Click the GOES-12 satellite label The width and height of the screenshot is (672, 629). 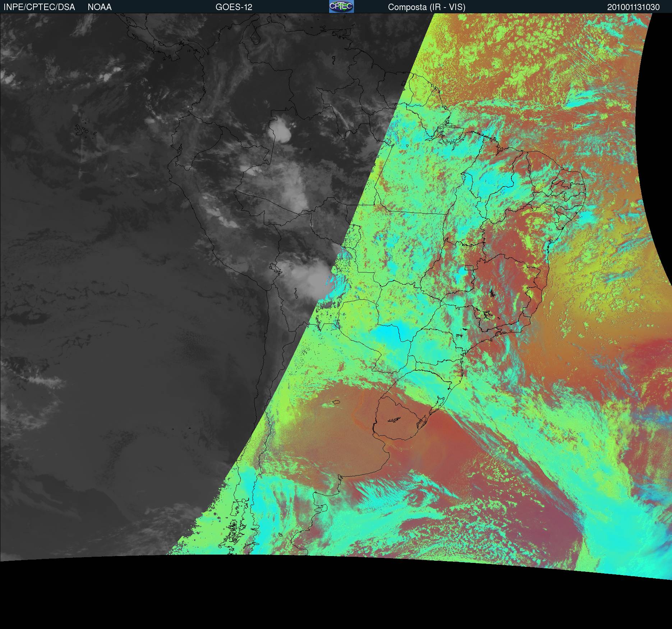point(234,7)
